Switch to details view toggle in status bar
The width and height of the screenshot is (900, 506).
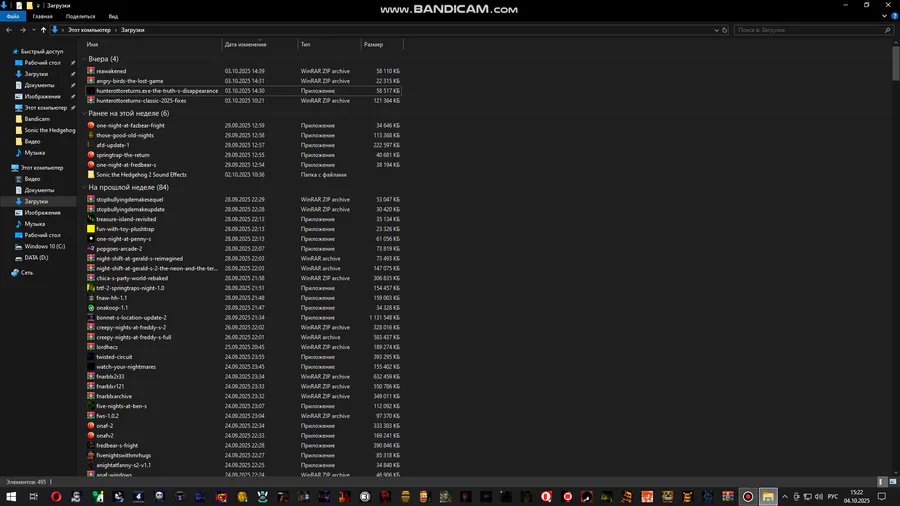point(881,482)
